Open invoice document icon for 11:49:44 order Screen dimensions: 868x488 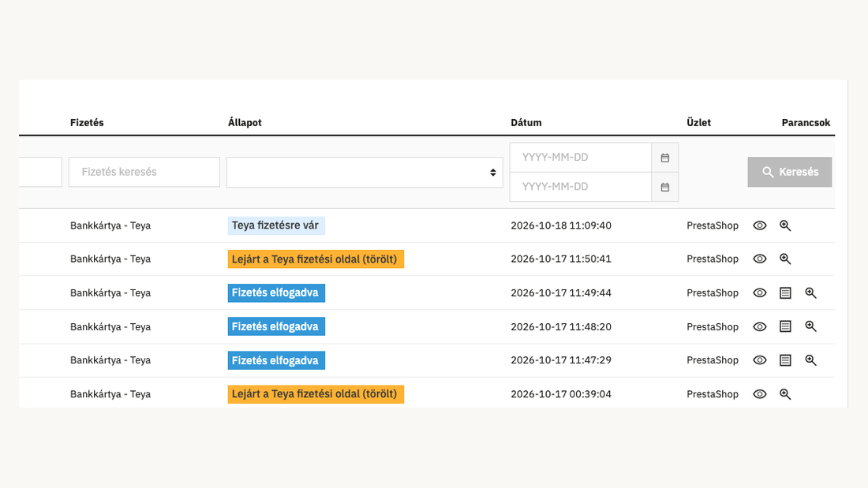pyautogui.click(x=785, y=293)
